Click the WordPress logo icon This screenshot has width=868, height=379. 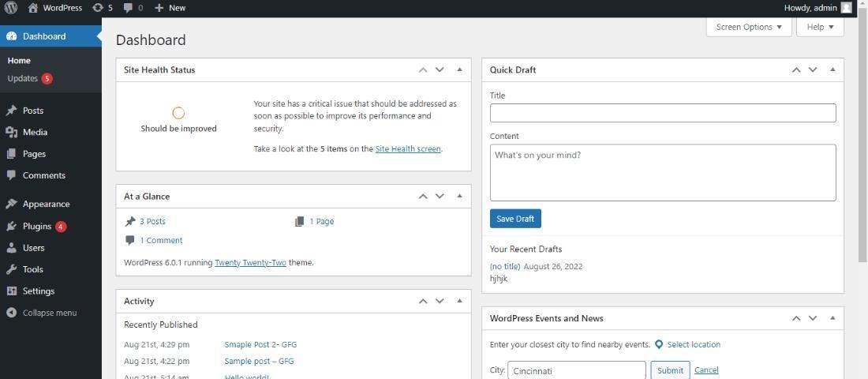pos(11,8)
